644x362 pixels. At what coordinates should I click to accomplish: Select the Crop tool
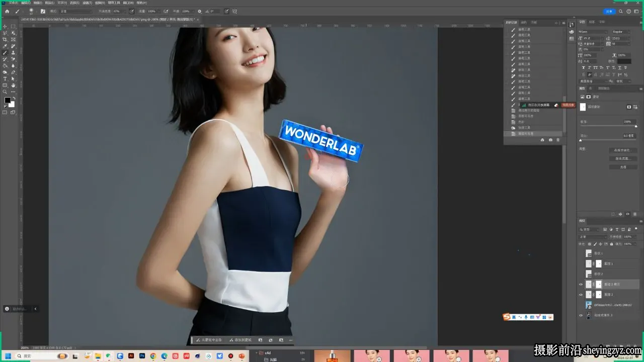(5, 39)
